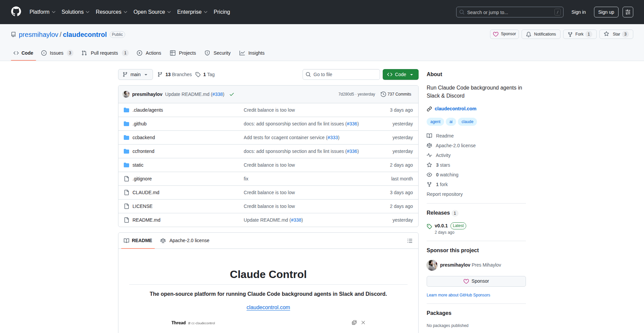Click the Sponsor button in sidebar

[x=476, y=281]
